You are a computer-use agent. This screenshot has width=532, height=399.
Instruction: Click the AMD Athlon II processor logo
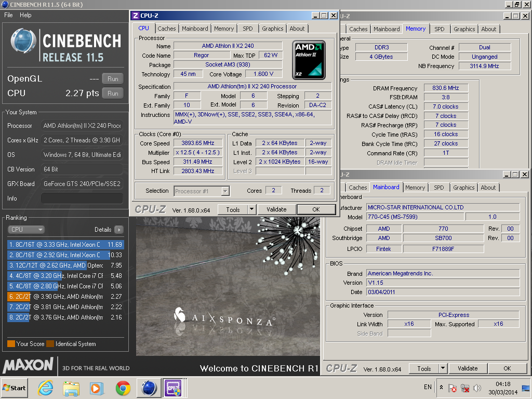309,60
